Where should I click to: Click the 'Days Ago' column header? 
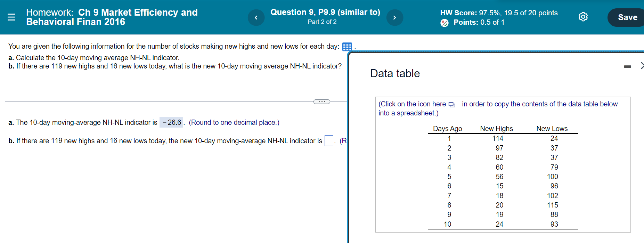[x=447, y=129]
